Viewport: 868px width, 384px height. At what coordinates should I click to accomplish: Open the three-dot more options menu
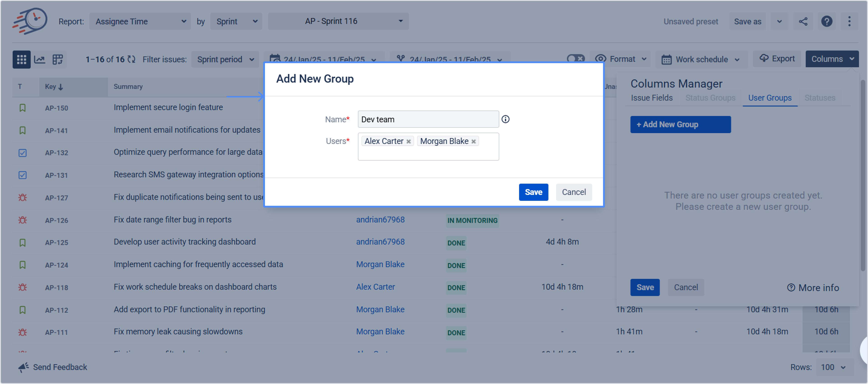[849, 22]
